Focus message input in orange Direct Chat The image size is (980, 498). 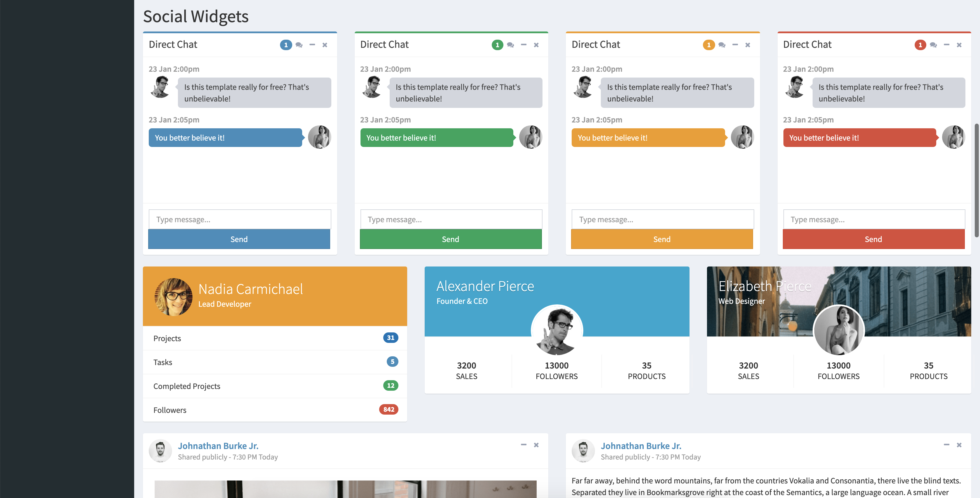[x=663, y=220]
